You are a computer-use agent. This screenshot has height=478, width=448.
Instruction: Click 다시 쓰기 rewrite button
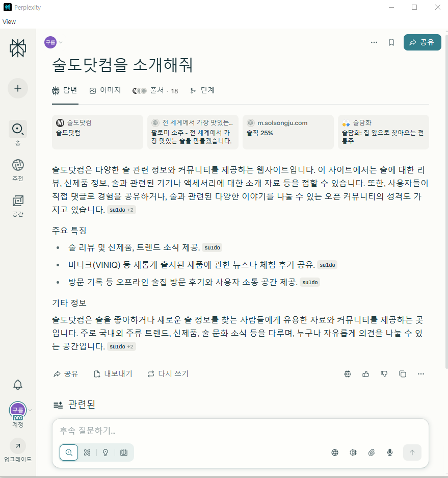(x=168, y=374)
